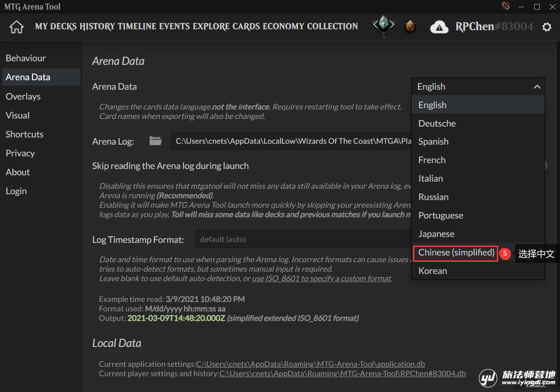The height and width of the screenshot is (392, 560).
Task: Go to the EVENTS tab
Action: pyautogui.click(x=174, y=26)
